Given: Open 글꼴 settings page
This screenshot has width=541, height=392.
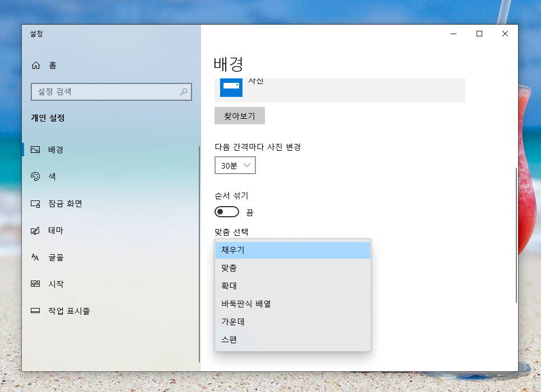Looking at the screenshot, I should point(56,258).
